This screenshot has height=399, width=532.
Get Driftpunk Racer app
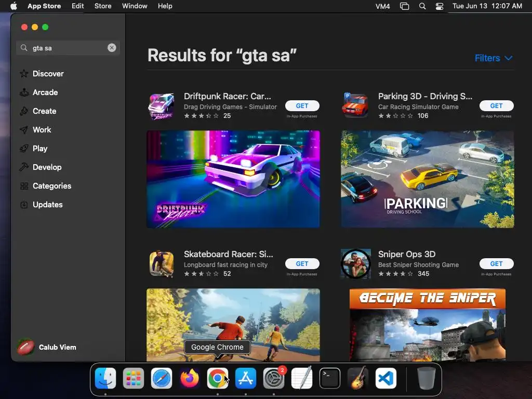[x=302, y=106]
